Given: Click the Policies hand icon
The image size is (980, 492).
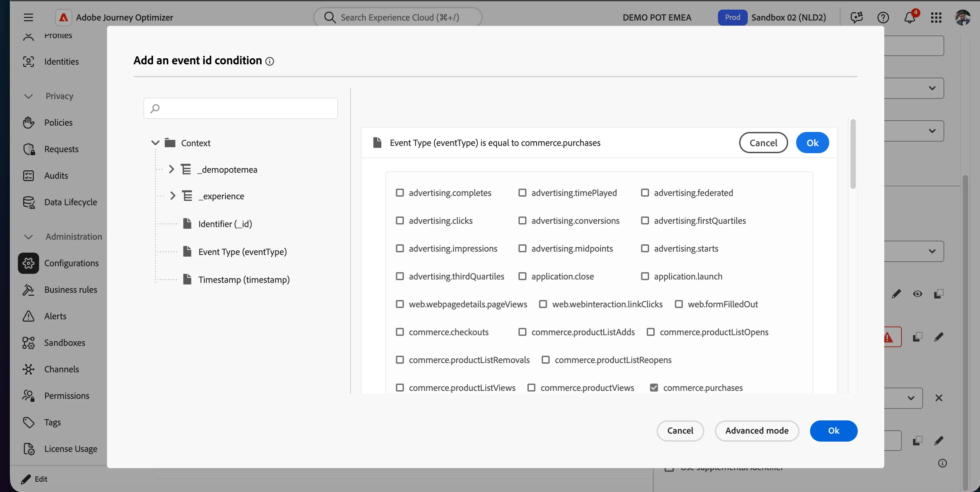Looking at the screenshot, I should click(28, 123).
